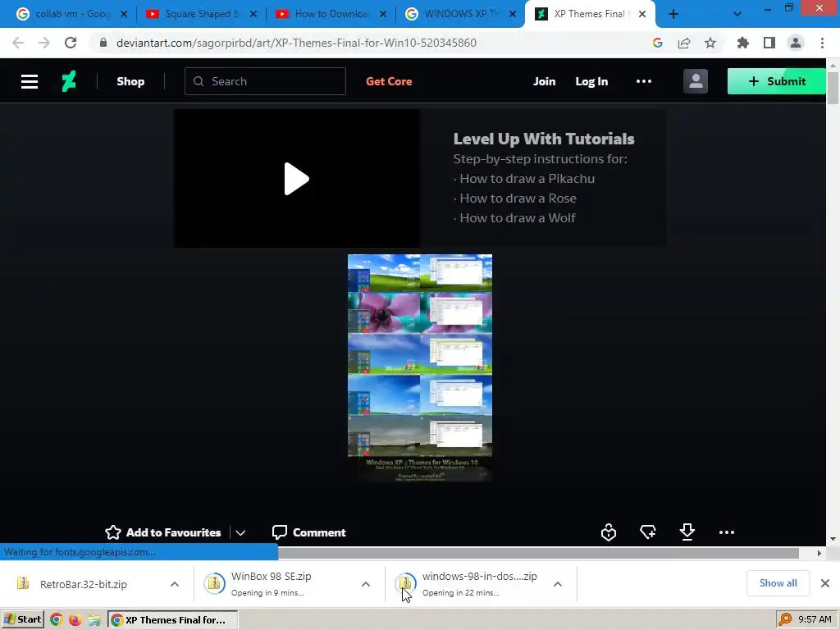840x630 pixels.
Task: Open file explorer from quick launch
Action: 94,620
